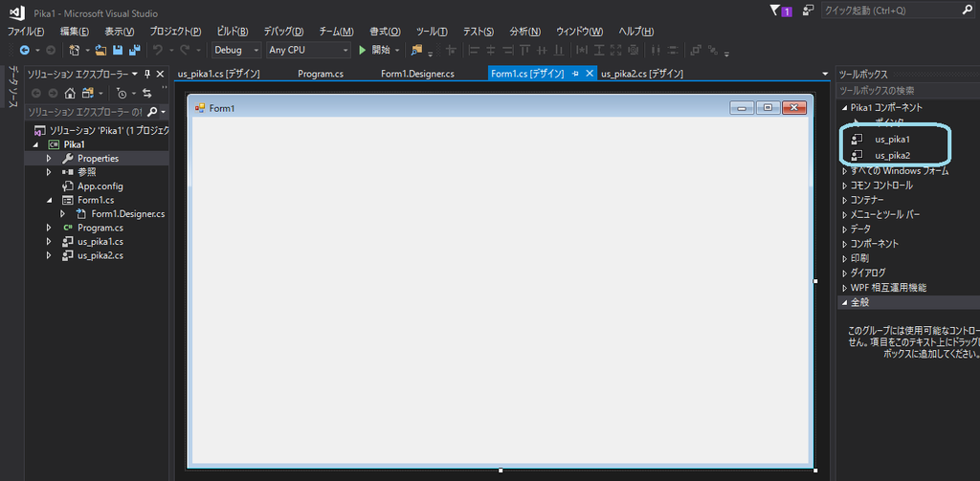
Task: Select App.config in Solution Explorer
Action: click(100, 186)
